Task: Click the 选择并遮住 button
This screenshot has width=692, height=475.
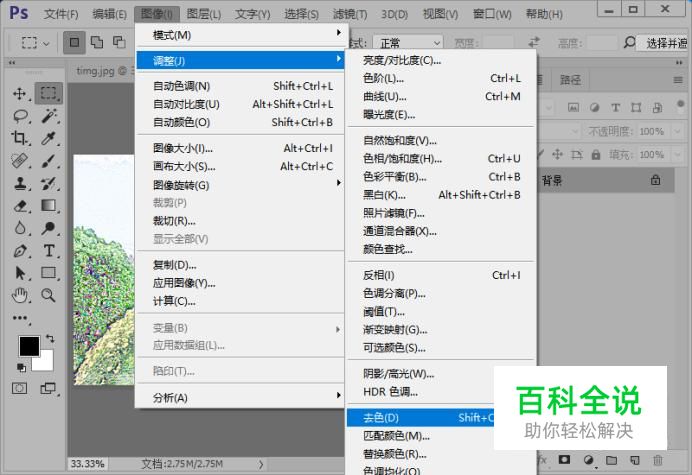Action: pyautogui.click(x=664, y=43)
